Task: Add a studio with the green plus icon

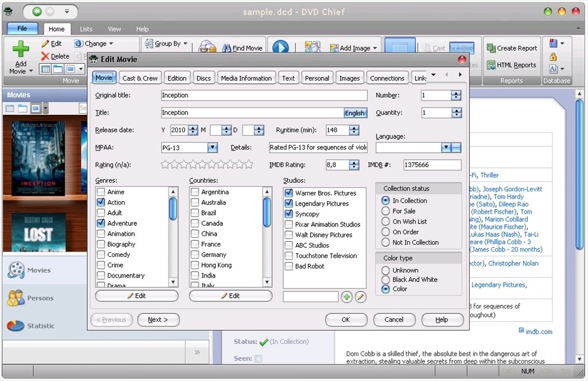Action: [x=346, y=297]
